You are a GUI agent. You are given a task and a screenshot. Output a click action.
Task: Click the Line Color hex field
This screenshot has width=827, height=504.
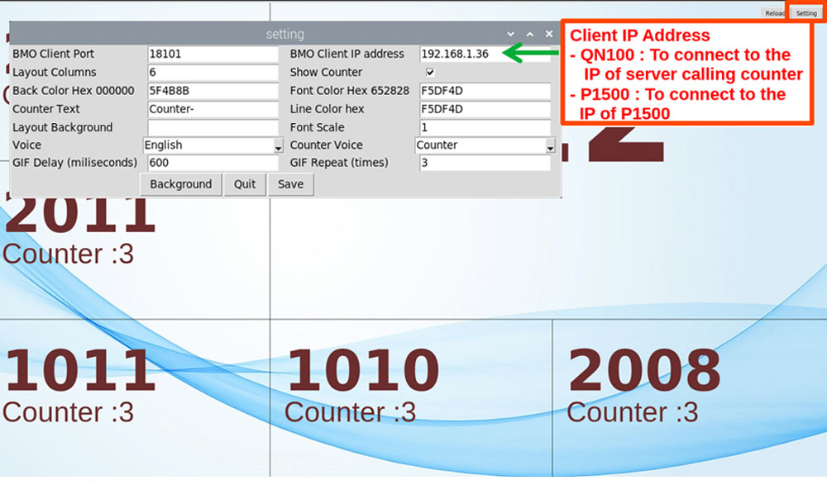pos(485,110)
